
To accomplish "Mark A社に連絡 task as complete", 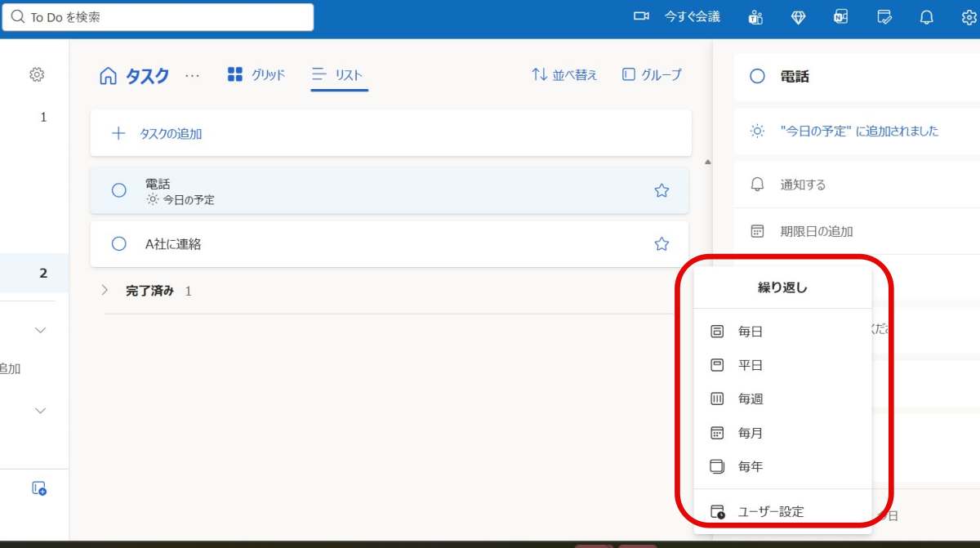I will 119,243.
